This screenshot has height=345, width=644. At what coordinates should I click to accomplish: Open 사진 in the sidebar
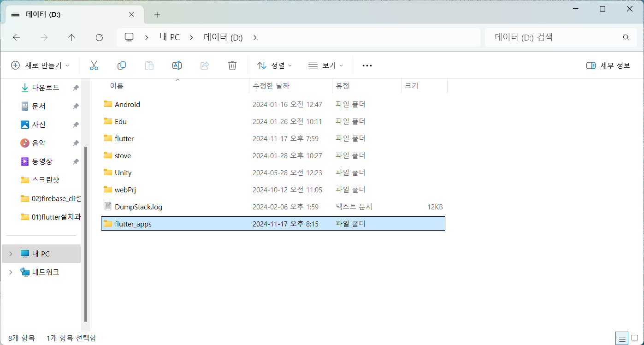(39, 125)
